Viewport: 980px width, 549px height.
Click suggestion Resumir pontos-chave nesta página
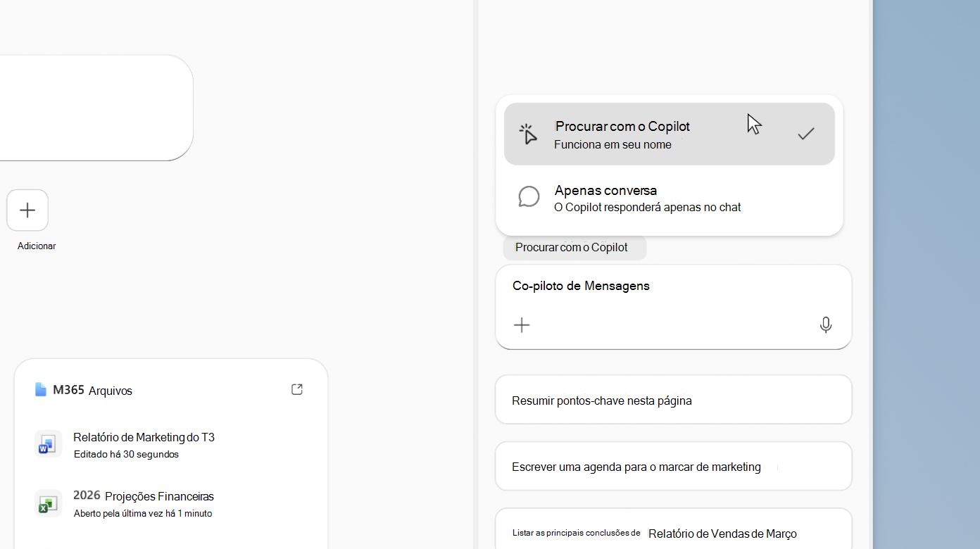coord(674,400)
